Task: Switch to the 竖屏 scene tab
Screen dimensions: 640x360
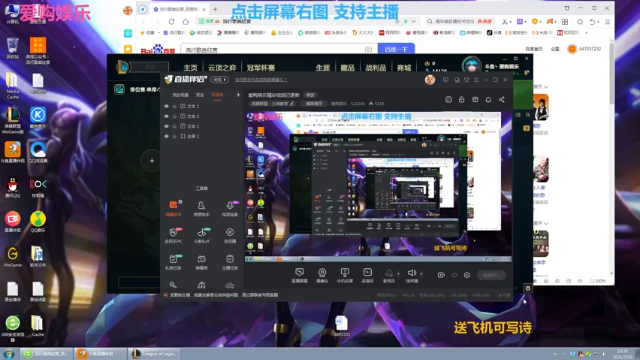Action: coord(200,95)
